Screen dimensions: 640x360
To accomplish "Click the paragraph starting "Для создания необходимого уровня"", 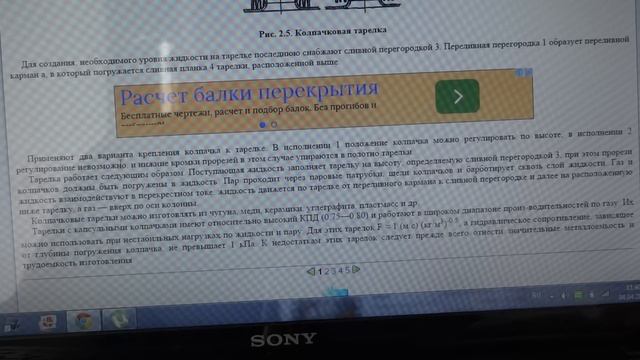I will click(x=320, y=58).
